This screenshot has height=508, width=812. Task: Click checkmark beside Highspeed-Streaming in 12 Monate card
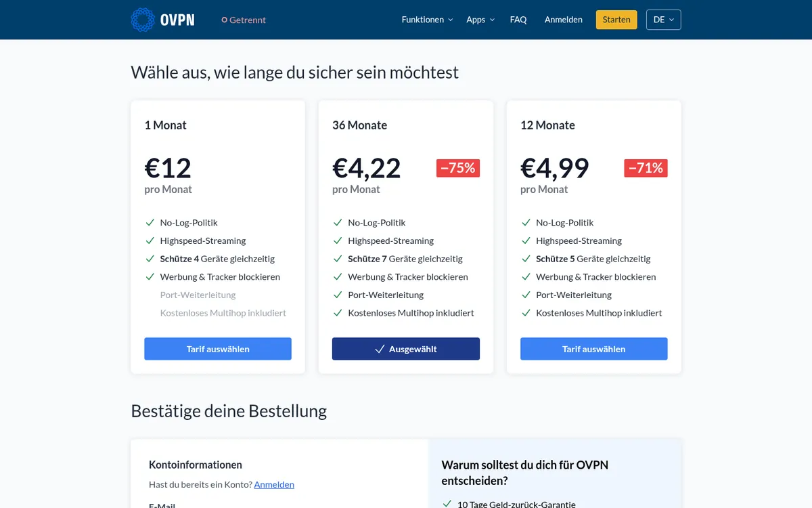click(x=526, y=240)
